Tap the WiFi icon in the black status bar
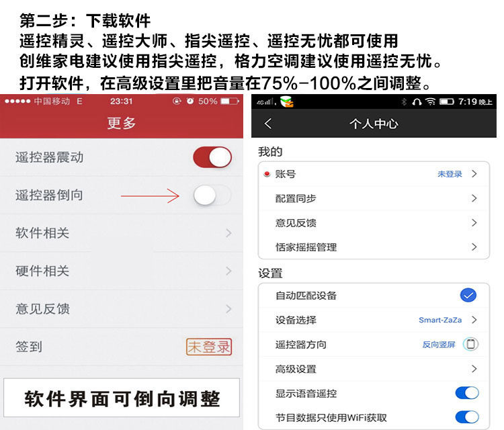 [x=430, y=102]
